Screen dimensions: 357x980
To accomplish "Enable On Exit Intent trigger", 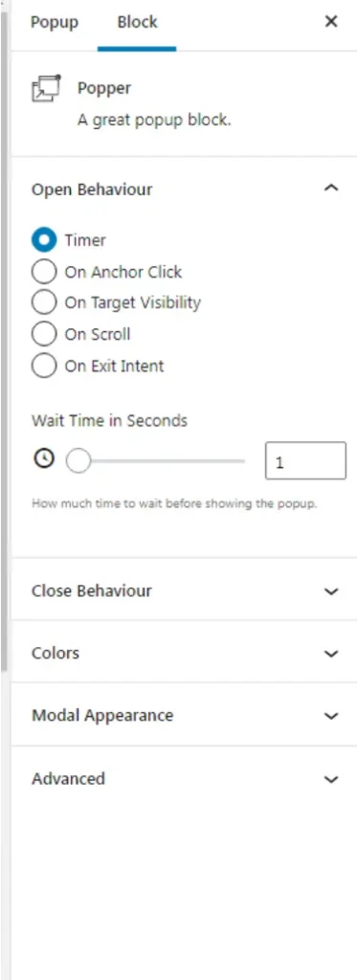I will [44, 366].
